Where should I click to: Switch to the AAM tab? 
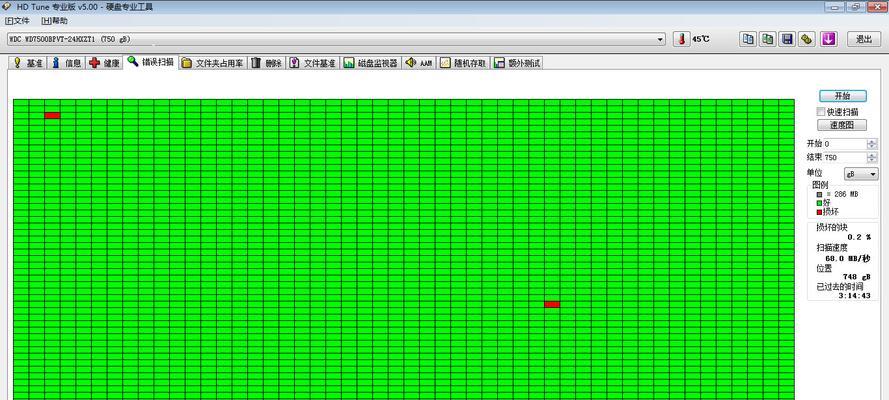[x=419, y=63]
